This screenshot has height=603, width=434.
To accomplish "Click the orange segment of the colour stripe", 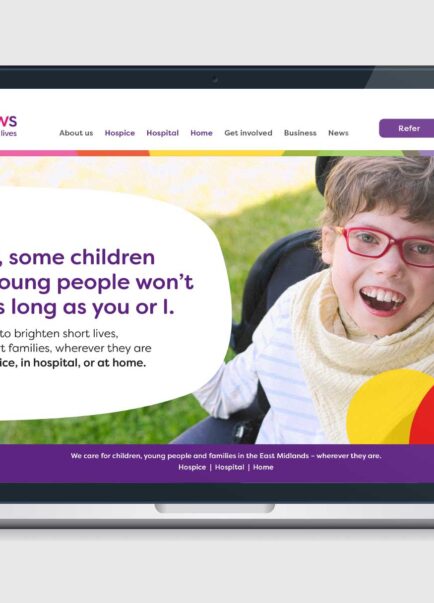I will pos(113,153).
